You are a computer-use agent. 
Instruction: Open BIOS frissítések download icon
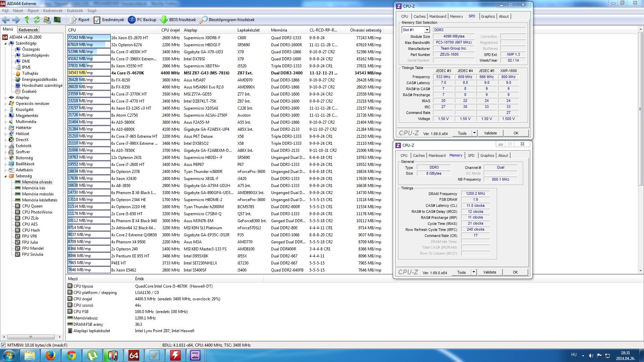[x=164, y=20]
